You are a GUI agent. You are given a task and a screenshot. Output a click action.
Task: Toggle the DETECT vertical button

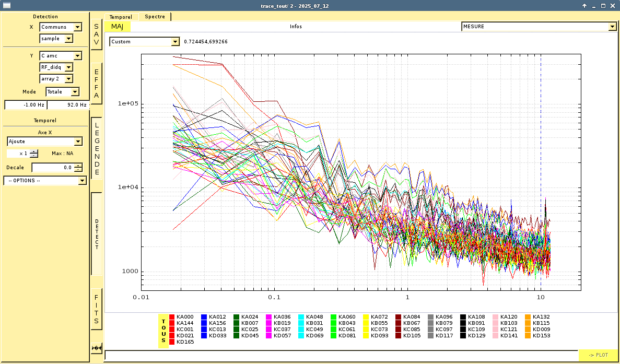click(x=97, y=234)
